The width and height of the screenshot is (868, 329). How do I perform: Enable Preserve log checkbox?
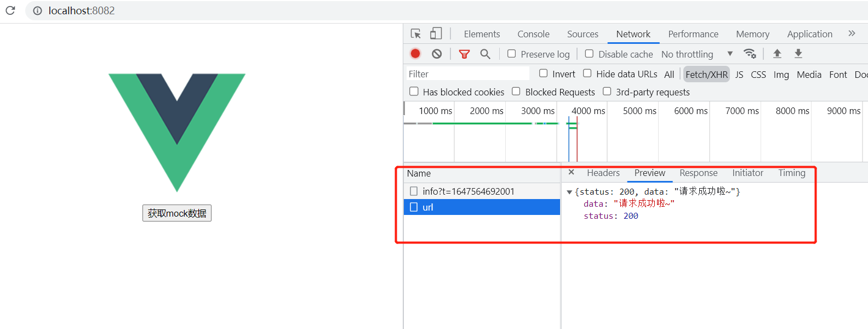point(511,54)
